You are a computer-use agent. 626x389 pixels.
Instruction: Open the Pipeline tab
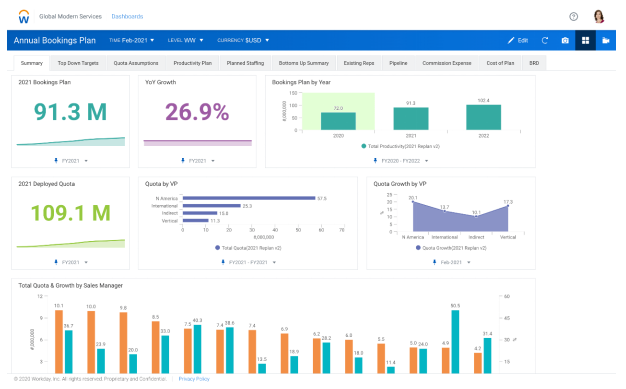(398, 63)
